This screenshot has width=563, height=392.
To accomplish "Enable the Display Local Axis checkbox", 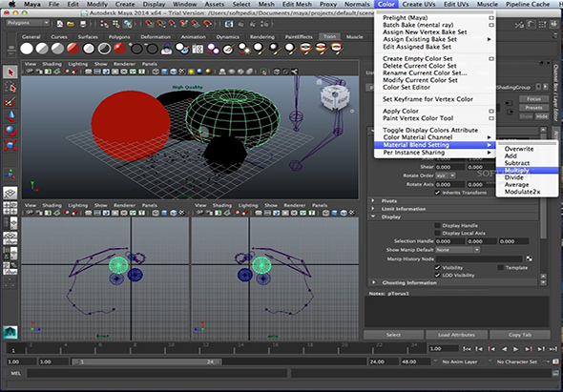I will (437, 233).
